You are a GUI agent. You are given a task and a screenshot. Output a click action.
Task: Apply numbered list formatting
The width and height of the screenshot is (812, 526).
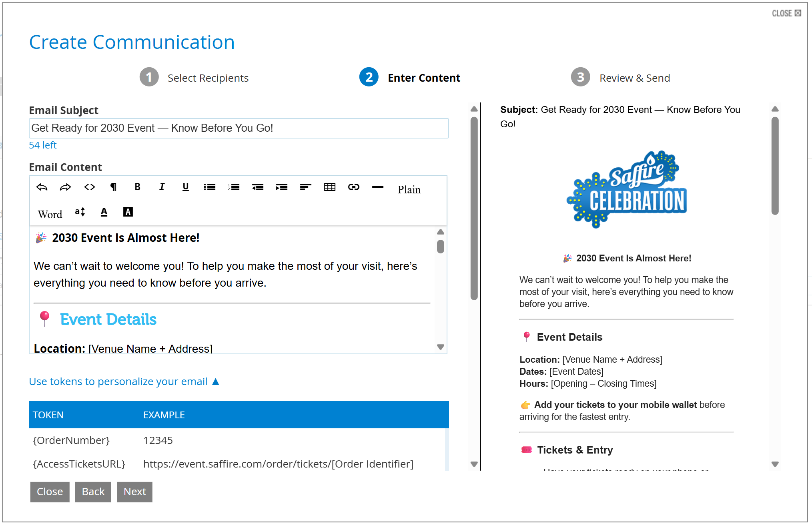point(234,187)
